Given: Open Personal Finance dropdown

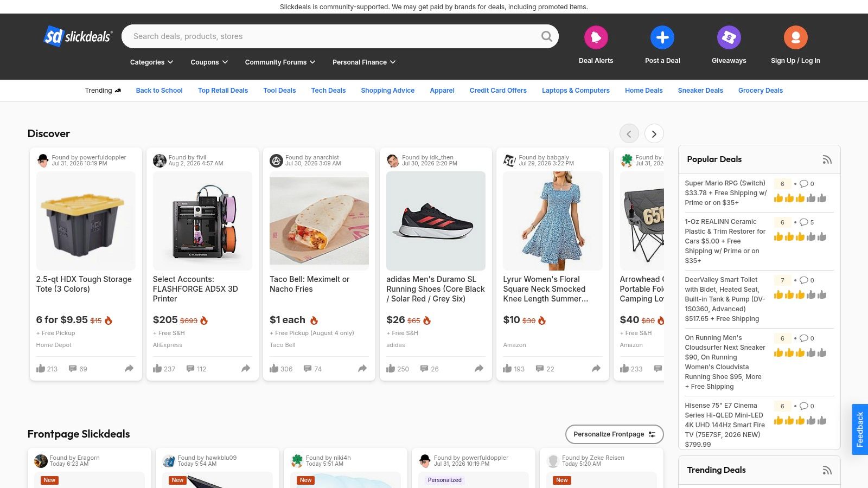Looking at the screenshot, I should [364, 62].
